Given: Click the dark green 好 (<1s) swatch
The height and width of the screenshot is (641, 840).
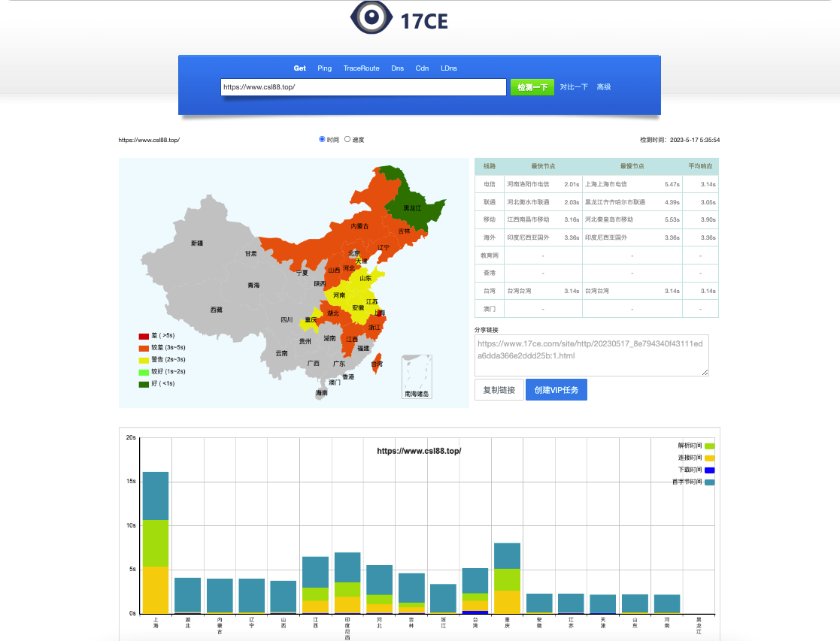Looking at the screenshot, I should (x=144, y=385).
